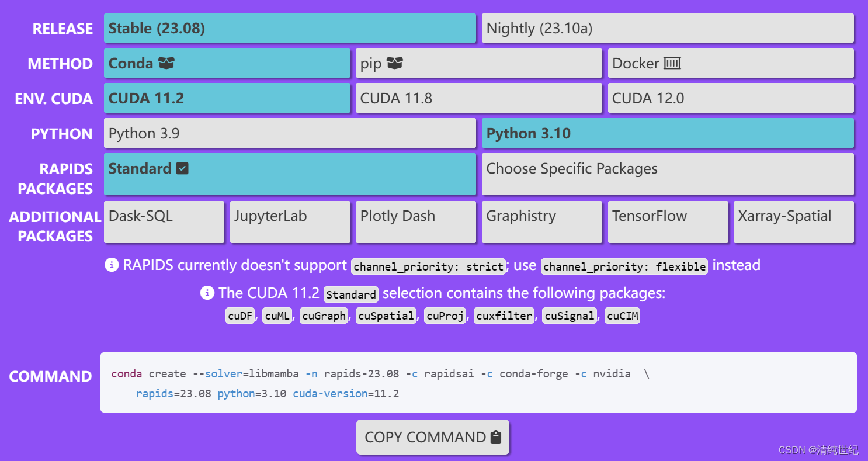Click the conda create command text box

[x=478, y=383]
